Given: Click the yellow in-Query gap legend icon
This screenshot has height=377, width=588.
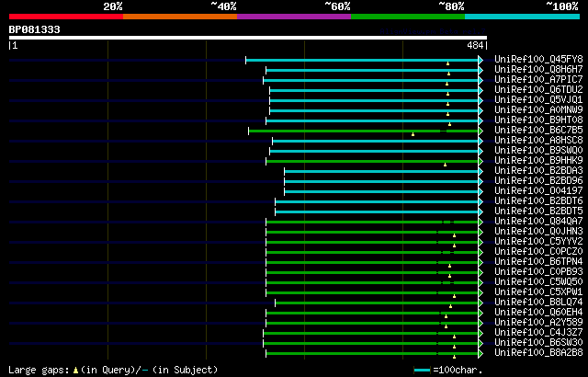Looking at the screenshot, I should click(75, 371).
